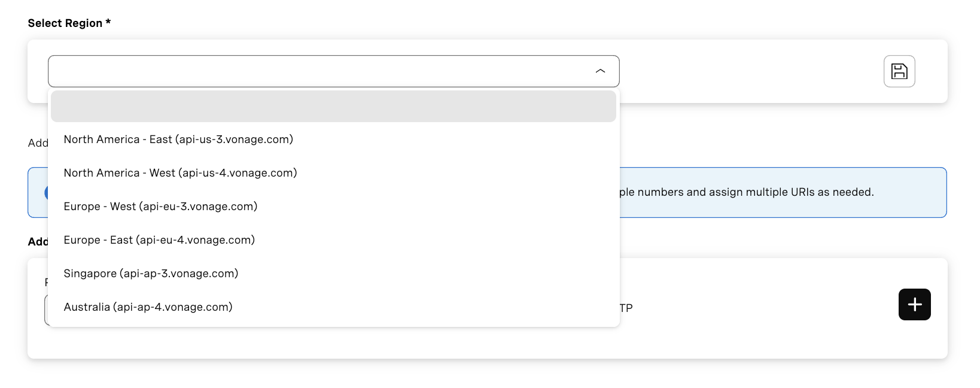Select Australia api-ap-4 region
Viewport: 980px width, 388px height.
148,307
